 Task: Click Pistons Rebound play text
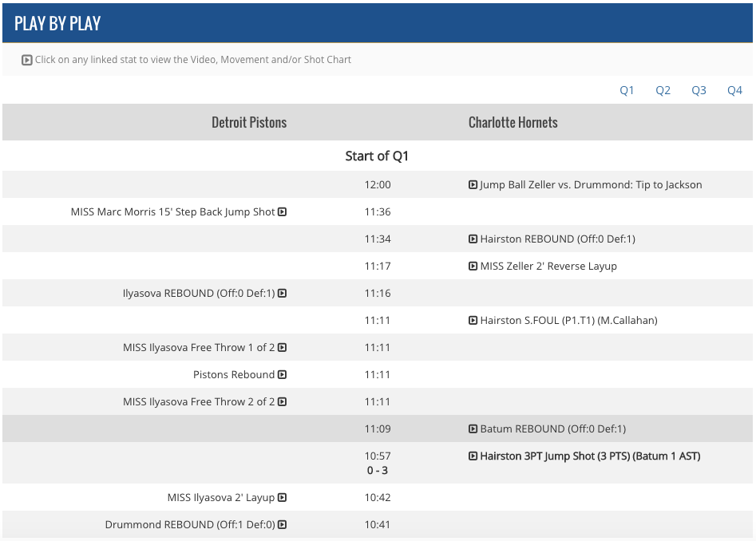point(234,374)
